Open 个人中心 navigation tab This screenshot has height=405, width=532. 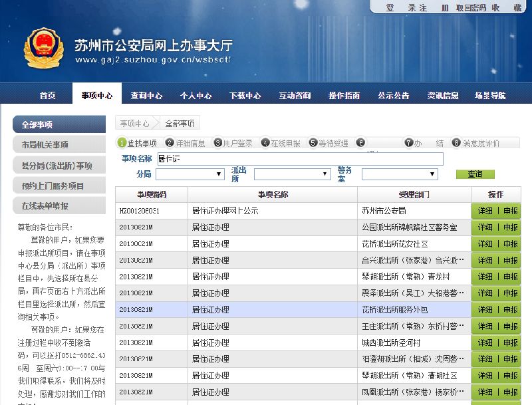click(196, 95)
